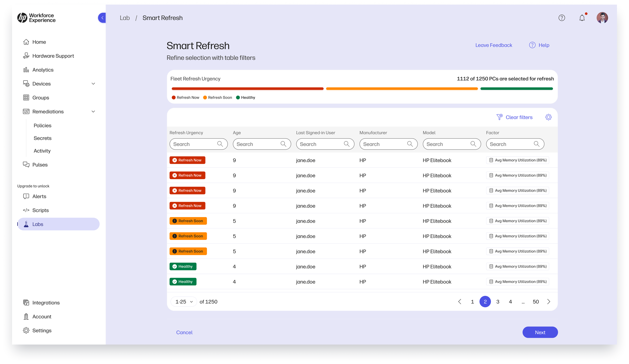Click the Integrations icon

26,303
